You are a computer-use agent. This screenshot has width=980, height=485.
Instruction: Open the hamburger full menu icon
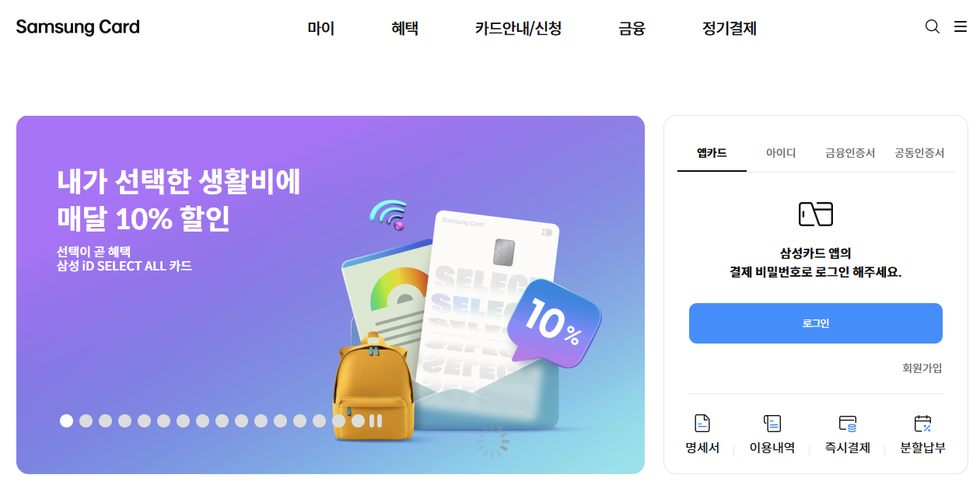point(961,27)
